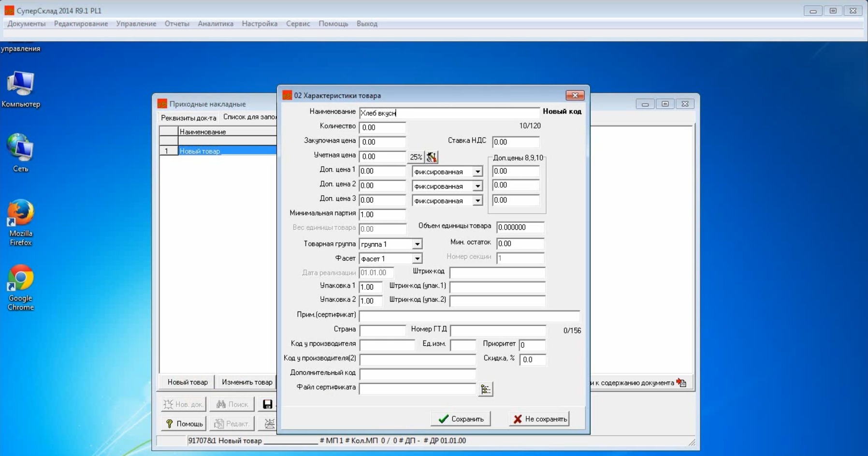Click the document contents icon at right
The width and height of the screenshot is (868, 456).
tap(681, 382)
